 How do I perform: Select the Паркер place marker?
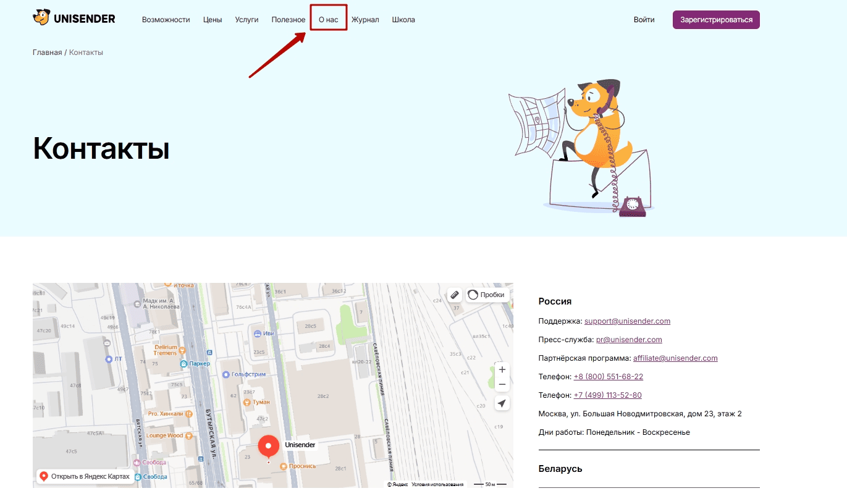click(x=183, y=364)
